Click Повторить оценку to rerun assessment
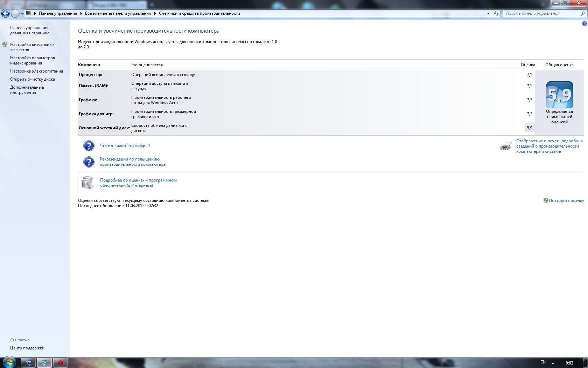Image resolution: width=588 pixels, height=368 pixels. tap(566, 200)
